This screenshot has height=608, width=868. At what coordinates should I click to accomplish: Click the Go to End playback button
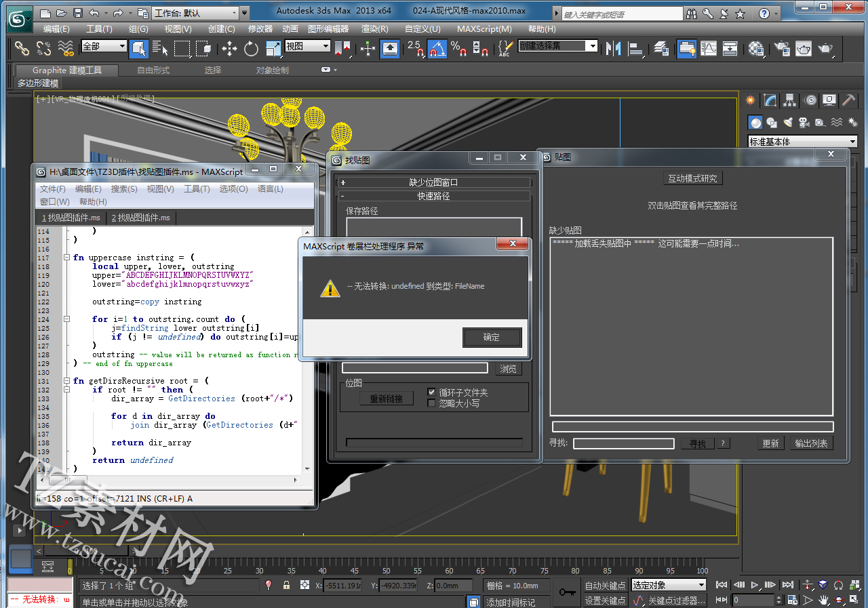(x=787, y=585)
